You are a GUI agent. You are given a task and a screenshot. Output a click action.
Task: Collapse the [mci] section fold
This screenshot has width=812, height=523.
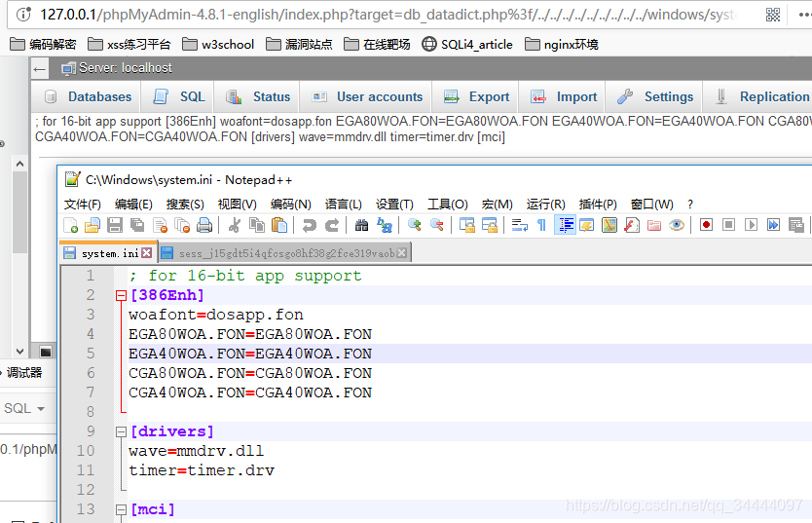[121, 510]
